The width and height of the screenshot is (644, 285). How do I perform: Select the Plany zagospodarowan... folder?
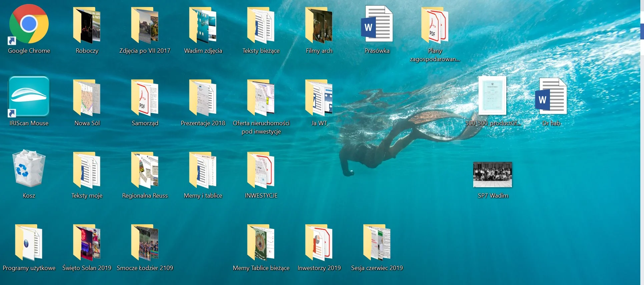[x=435, y=25]
